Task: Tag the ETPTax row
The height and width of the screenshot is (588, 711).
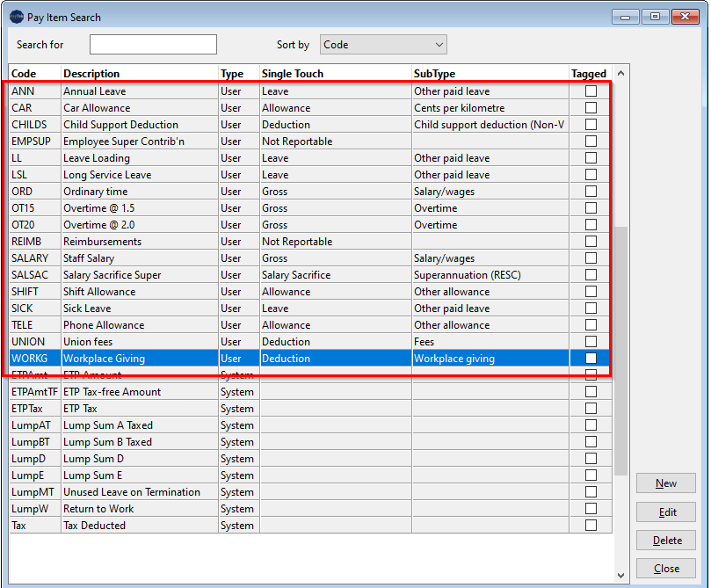Action: pos(591,409)
